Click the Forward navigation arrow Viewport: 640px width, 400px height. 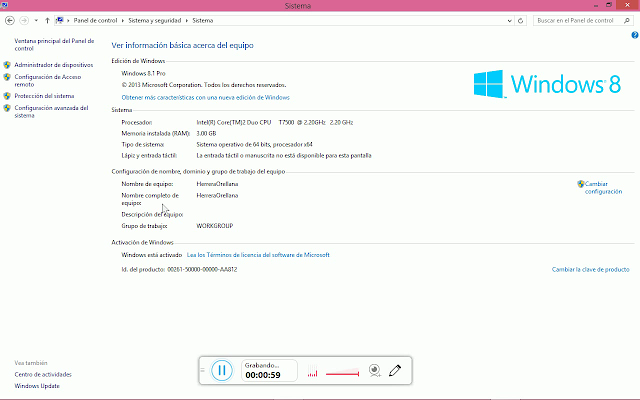point(24,20)
